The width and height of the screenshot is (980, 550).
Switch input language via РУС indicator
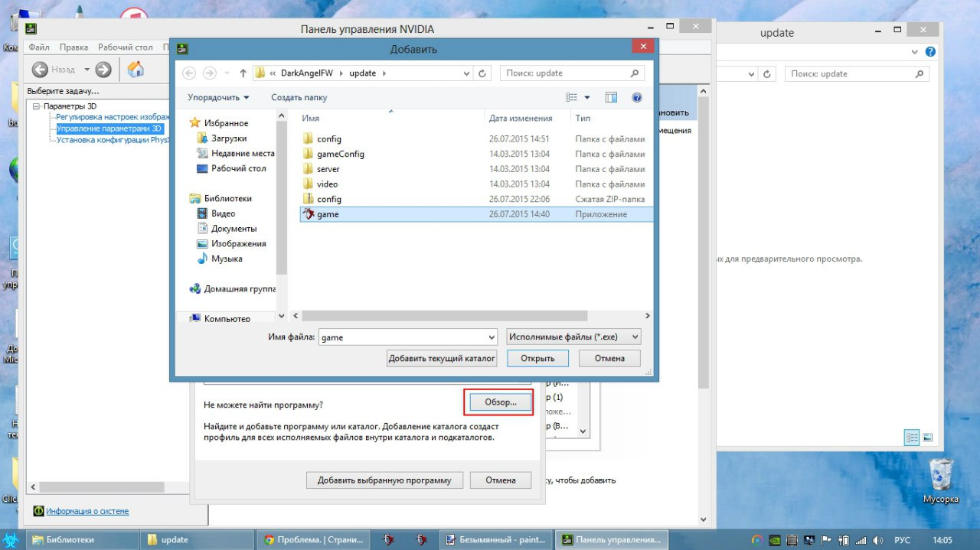click(x=903, y=540)
